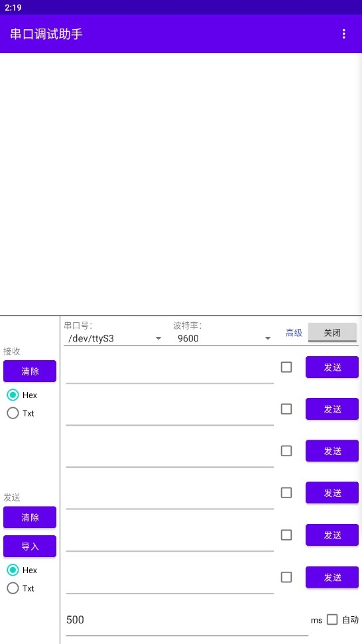Click the 高级 advanced link

click(294, 333)
